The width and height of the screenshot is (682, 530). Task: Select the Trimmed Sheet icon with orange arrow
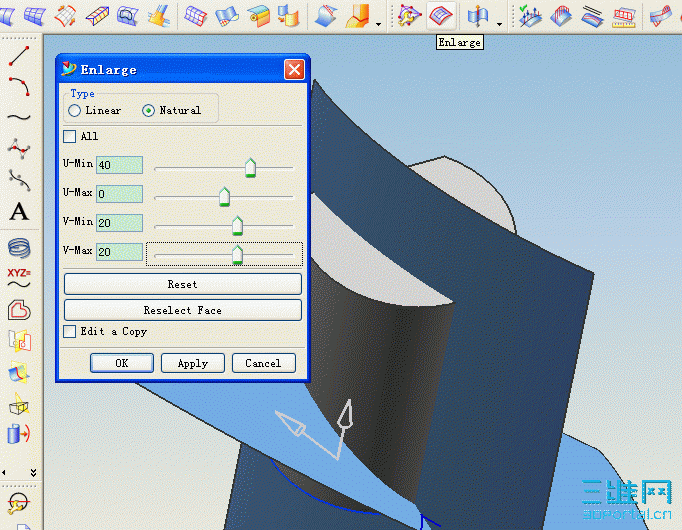pyautogui.click(x=289, y=16)
